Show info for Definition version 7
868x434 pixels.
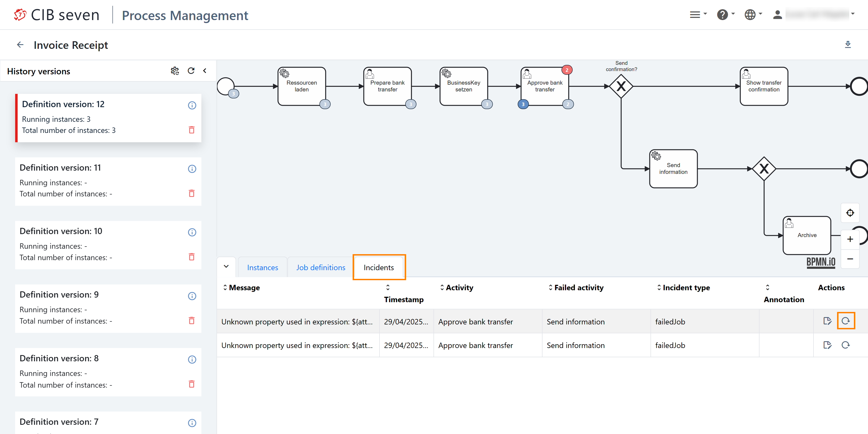(x=192, y=423)
